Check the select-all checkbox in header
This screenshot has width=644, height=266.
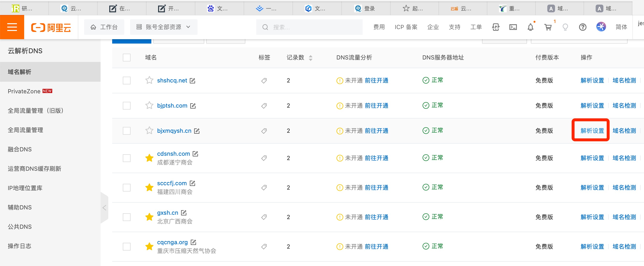coord(127,58)
